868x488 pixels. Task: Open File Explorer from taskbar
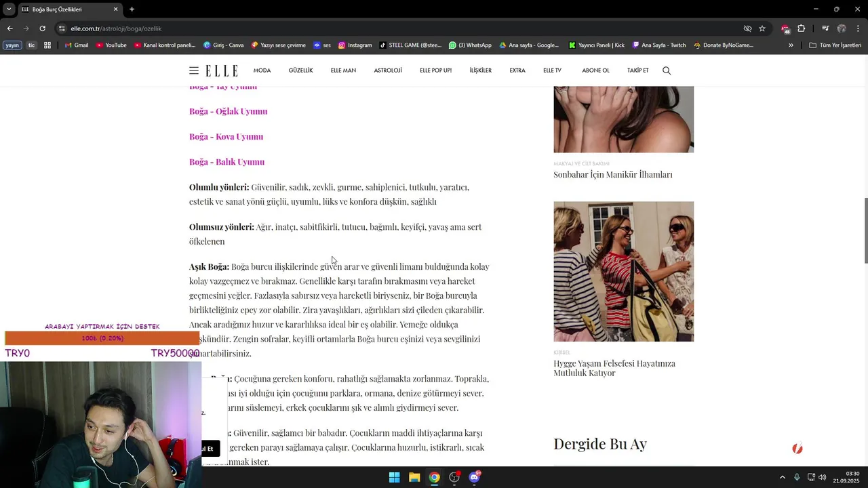pyautogui.click(x=414, y=477)
